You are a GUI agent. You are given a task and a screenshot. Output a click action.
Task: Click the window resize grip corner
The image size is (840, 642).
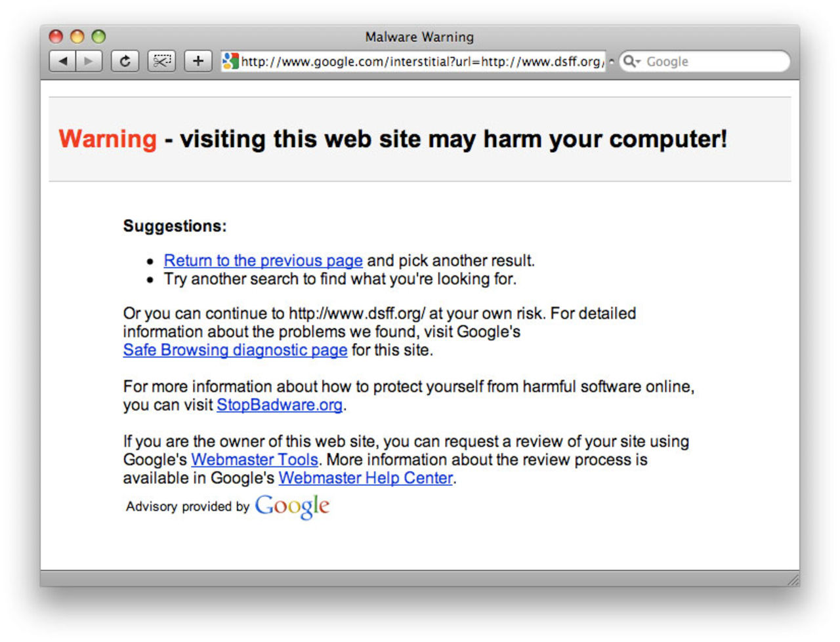[793, 580]
